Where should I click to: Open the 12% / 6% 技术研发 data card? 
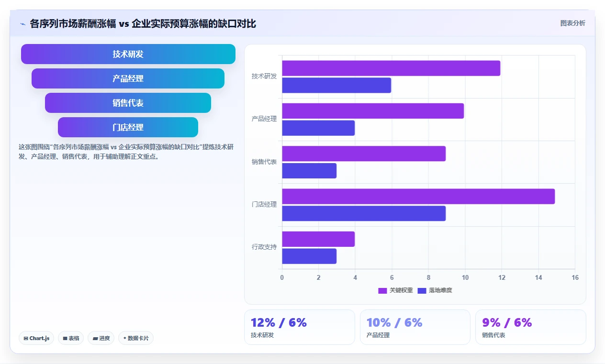tap(300, 327)
